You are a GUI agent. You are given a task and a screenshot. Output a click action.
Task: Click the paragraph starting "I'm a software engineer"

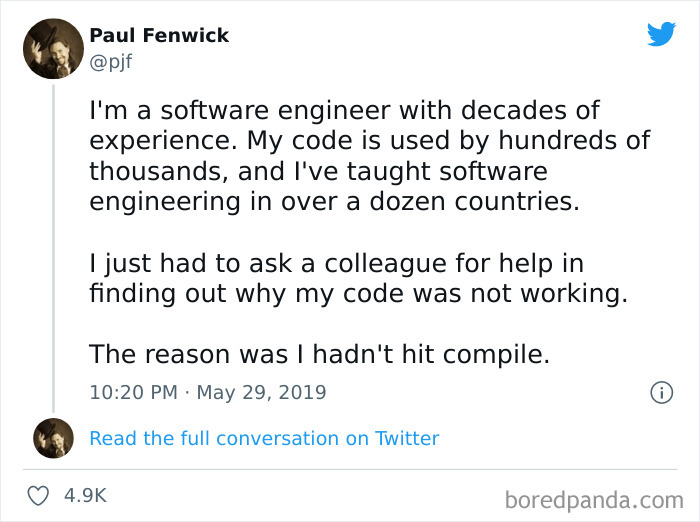pos(370,156)
